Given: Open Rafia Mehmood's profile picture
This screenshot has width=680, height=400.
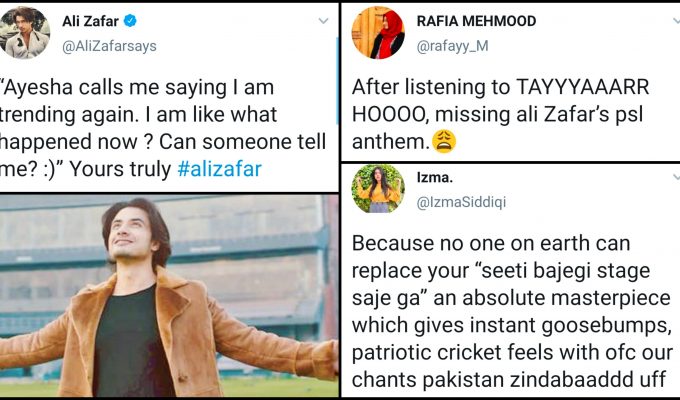Looking at the screenshot, I should tap(377, 34).
